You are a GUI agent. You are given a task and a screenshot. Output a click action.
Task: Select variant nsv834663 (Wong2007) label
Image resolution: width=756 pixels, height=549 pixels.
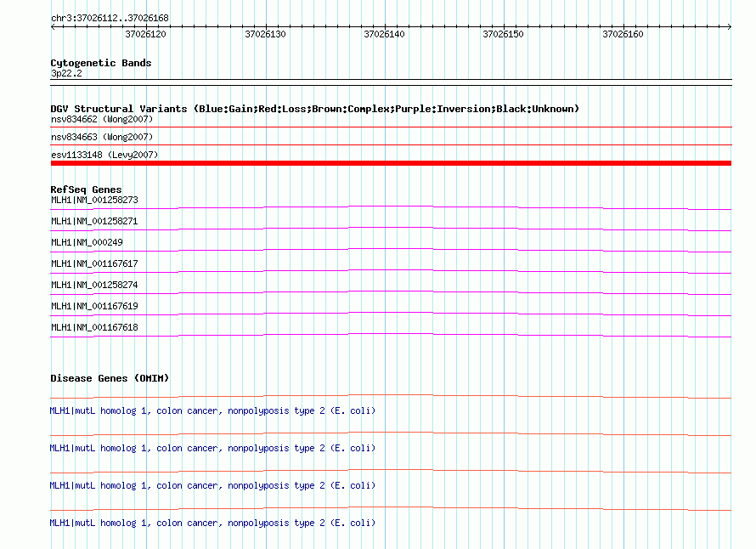pos(102,137)
